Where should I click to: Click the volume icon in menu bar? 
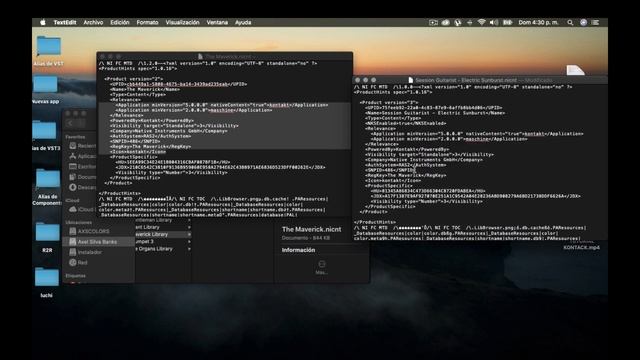click(x=494, y=22)
